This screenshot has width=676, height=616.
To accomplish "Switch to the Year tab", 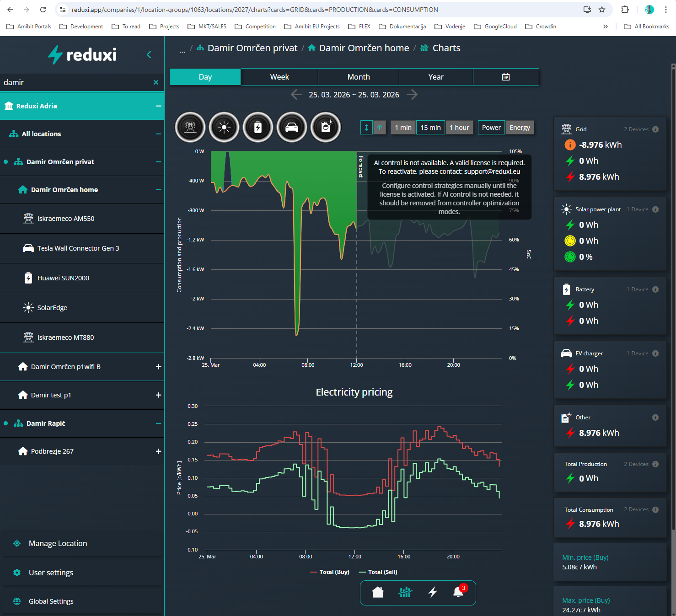I will click(436, 77).
